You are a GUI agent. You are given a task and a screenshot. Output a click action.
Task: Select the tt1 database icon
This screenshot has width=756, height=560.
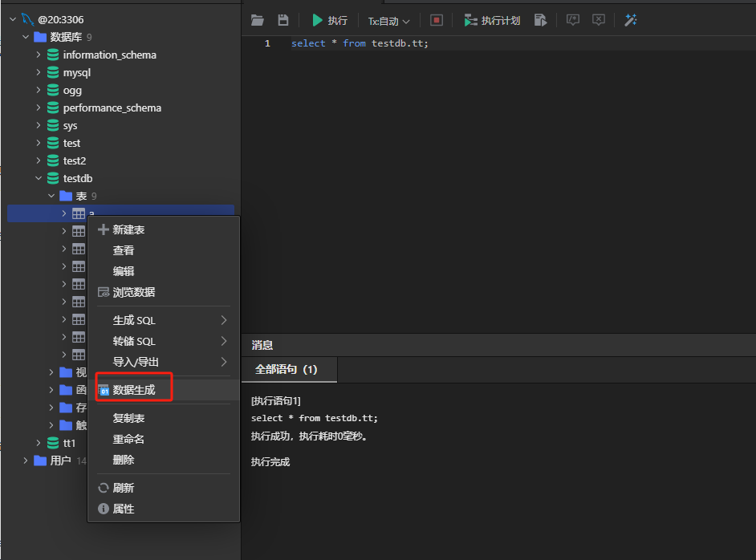tap(53, 443)
